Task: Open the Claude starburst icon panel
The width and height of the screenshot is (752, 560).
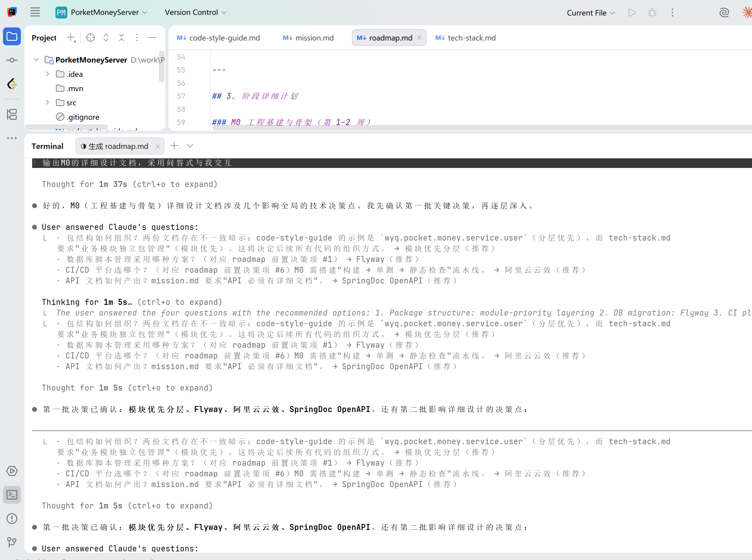Action: pos(747,13)
